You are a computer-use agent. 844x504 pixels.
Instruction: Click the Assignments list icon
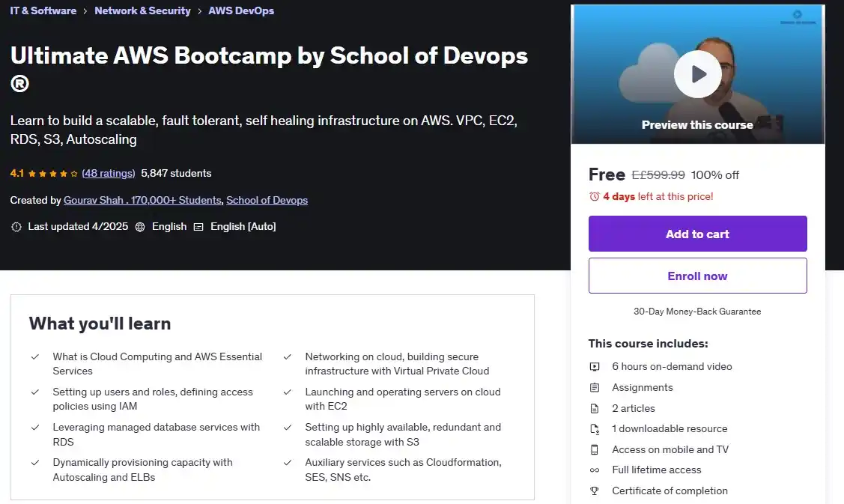(595, 388)
